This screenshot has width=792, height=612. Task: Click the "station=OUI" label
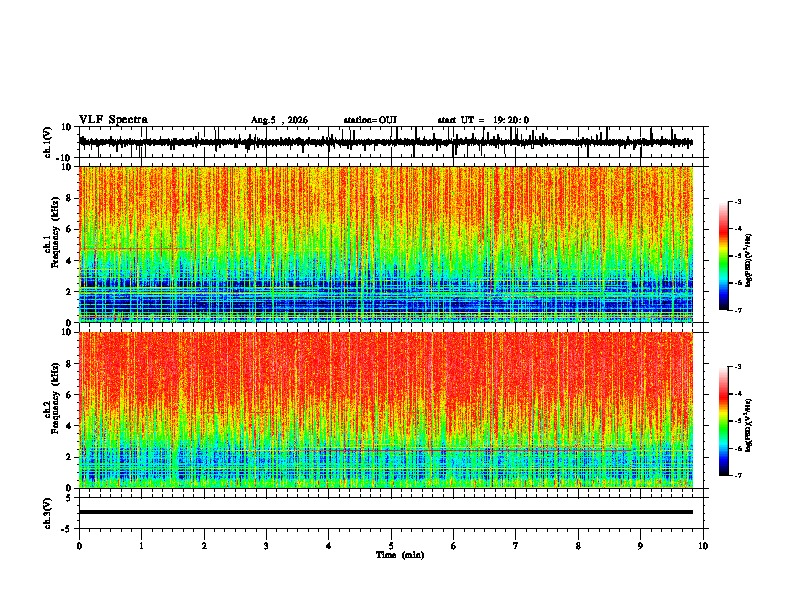pos(370,120)
